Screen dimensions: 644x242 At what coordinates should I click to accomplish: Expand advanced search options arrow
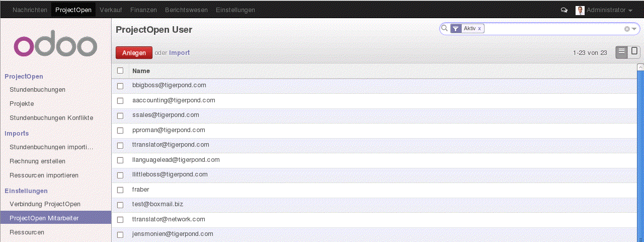(634, 29)
